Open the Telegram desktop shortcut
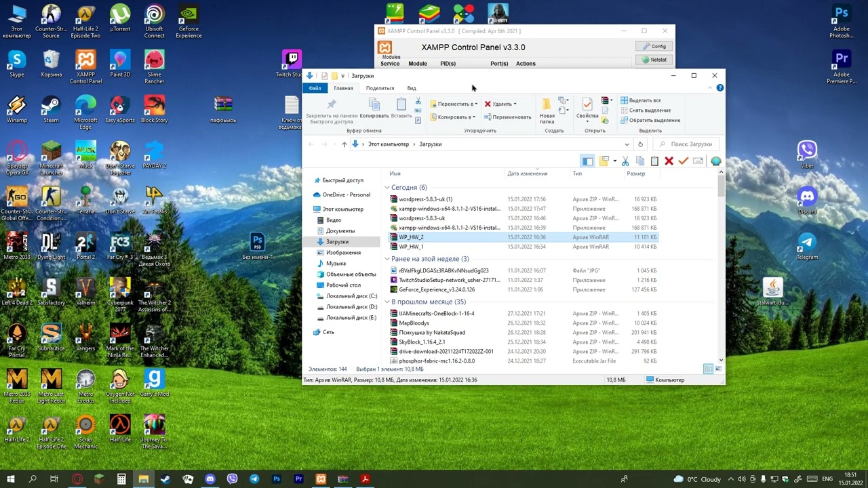The height and width of the screenshot is (488, 868). pyautogui.click(x=807, y=246)
